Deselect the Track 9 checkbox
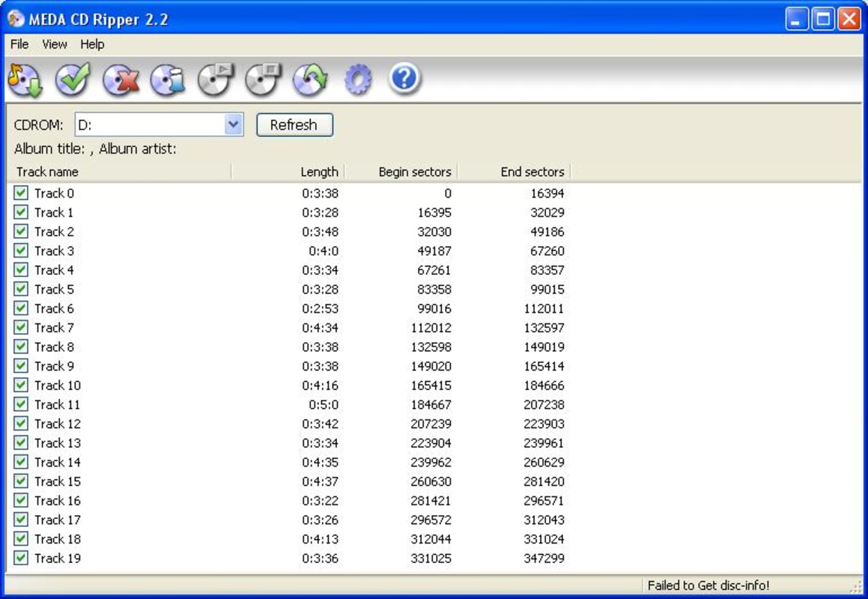868x599 pixels. tap(21, 365)
